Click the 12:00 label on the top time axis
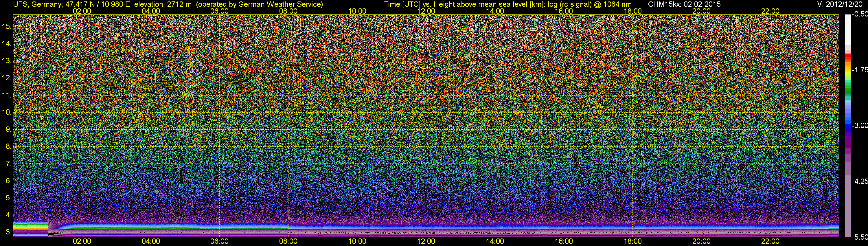The width and height of the screenshot is (868, 246). tap(426, 11)
